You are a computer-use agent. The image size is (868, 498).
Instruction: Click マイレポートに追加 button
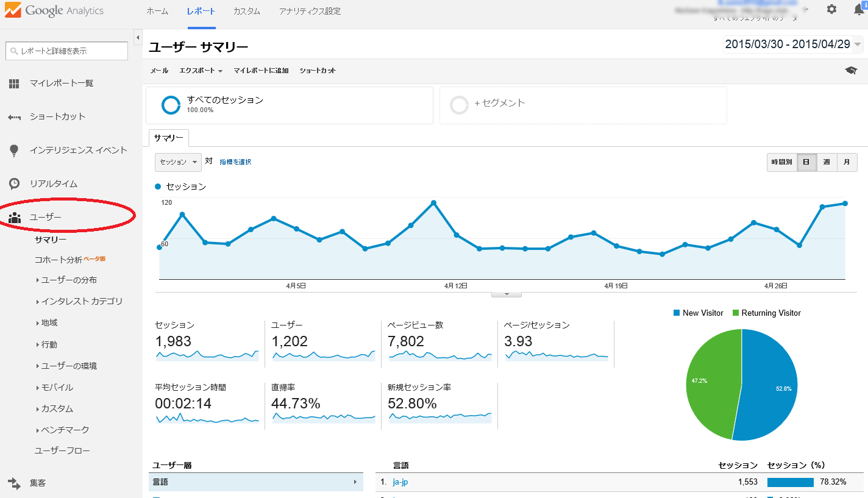pos(261,71)
